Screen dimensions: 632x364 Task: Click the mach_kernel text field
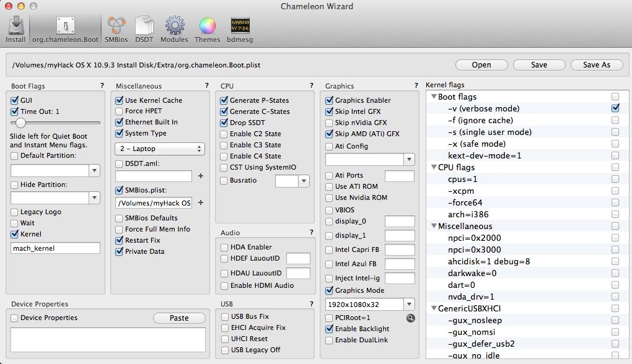(x=55, y=248)
